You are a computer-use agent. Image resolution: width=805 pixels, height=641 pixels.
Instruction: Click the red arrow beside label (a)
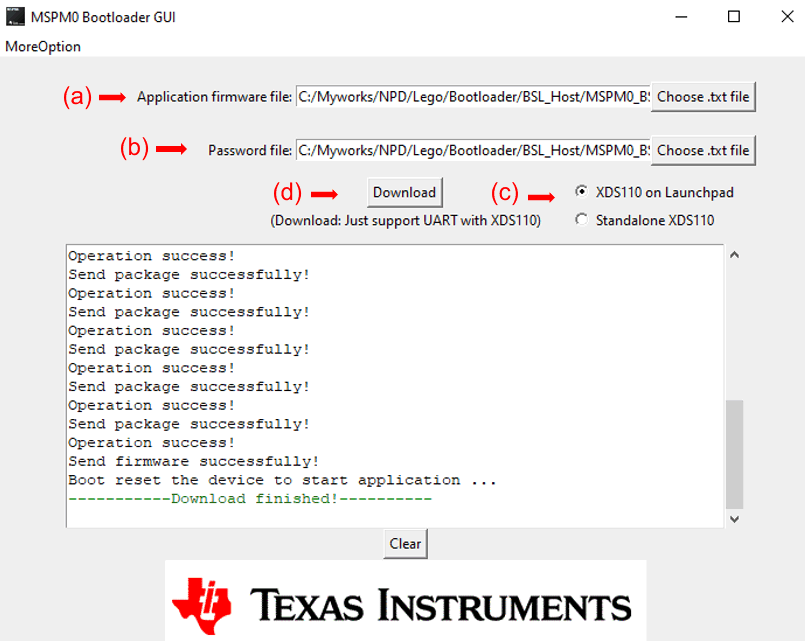(110, 97)
